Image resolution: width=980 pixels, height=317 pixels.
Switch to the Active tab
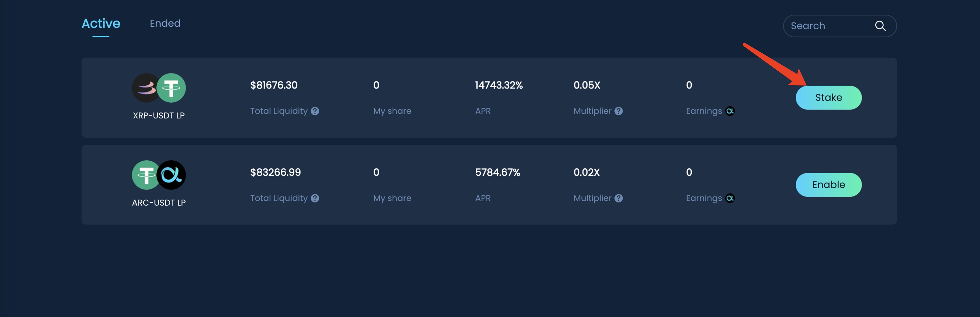click(101, 24)
